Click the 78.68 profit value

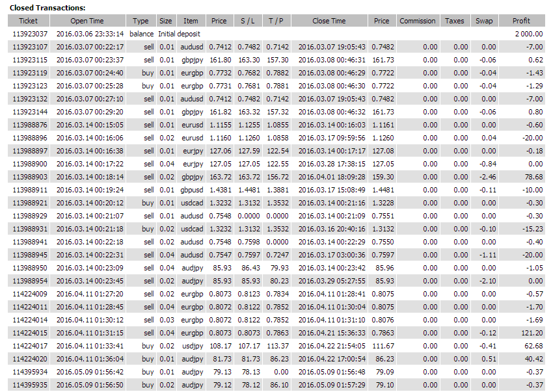(534, 177)
